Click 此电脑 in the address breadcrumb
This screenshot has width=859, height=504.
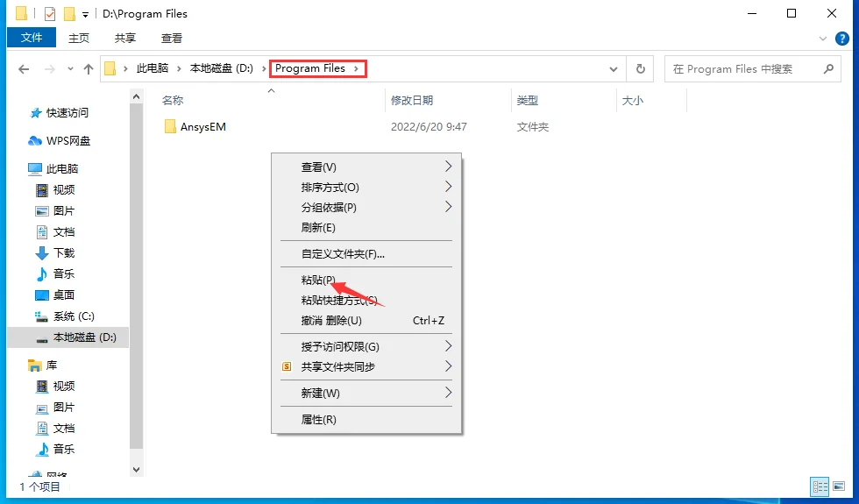(x=153, y=68)
